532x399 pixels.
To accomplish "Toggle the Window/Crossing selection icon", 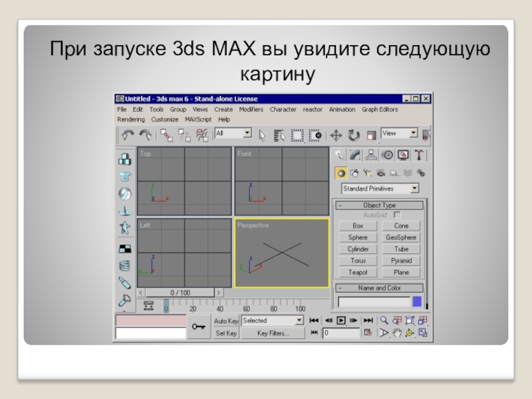I will point(315,136).
